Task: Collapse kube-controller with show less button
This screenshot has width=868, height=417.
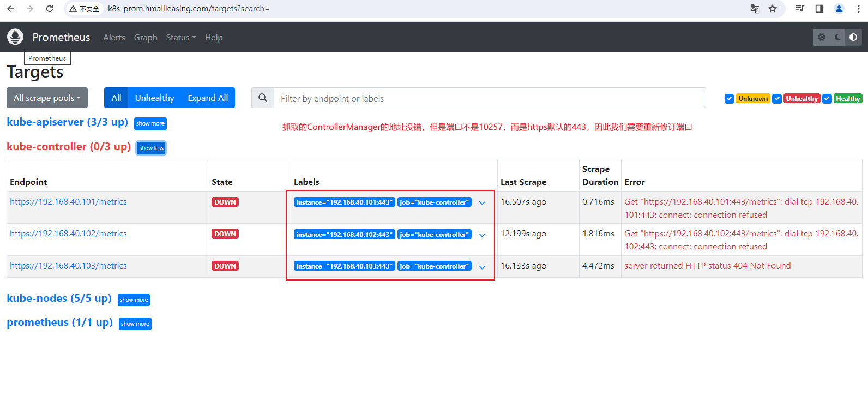Action: (x=151, y=148)
